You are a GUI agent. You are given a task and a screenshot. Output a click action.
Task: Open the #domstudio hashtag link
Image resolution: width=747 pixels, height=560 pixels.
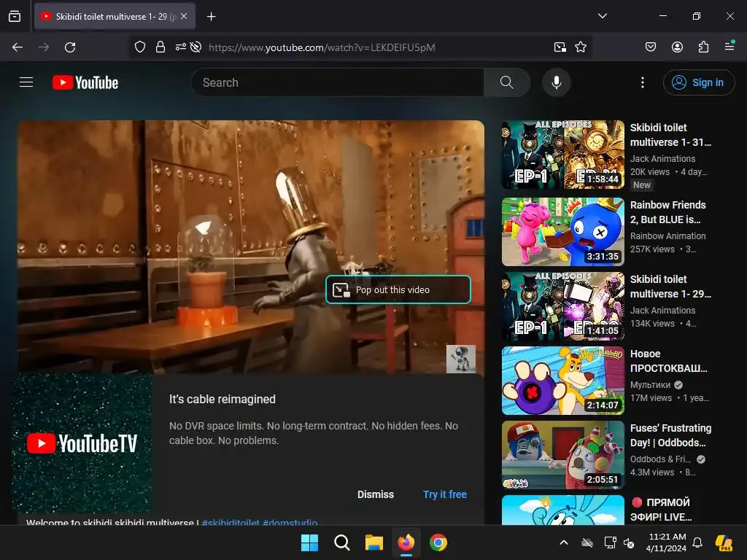(290, 522)
